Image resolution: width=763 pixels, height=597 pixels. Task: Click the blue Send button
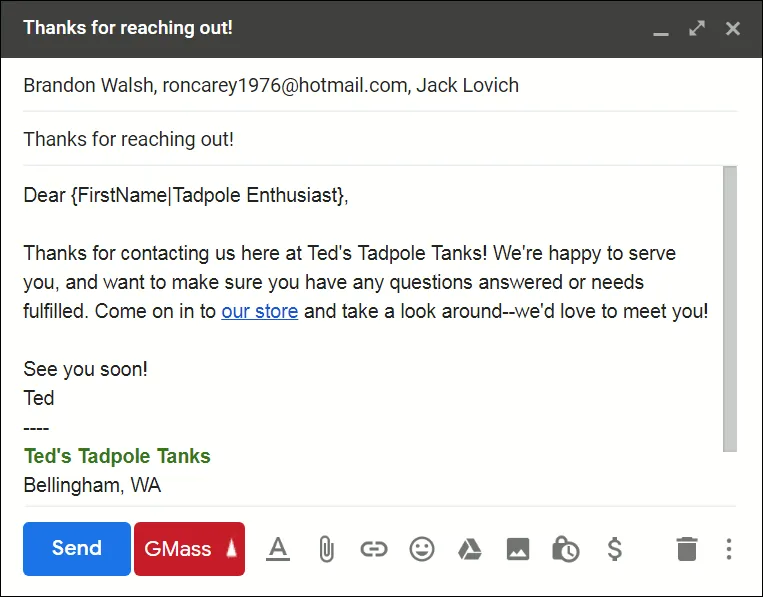[x=77, y=549]
